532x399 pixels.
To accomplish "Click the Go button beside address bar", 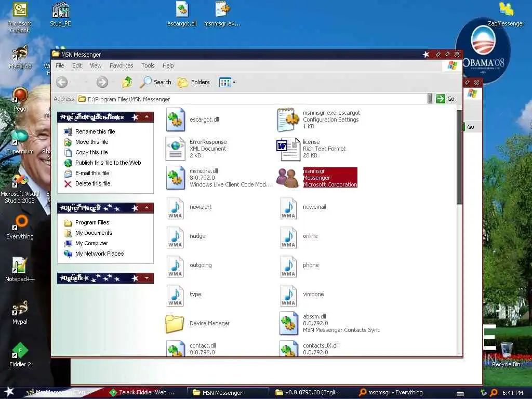I will 445,99.
